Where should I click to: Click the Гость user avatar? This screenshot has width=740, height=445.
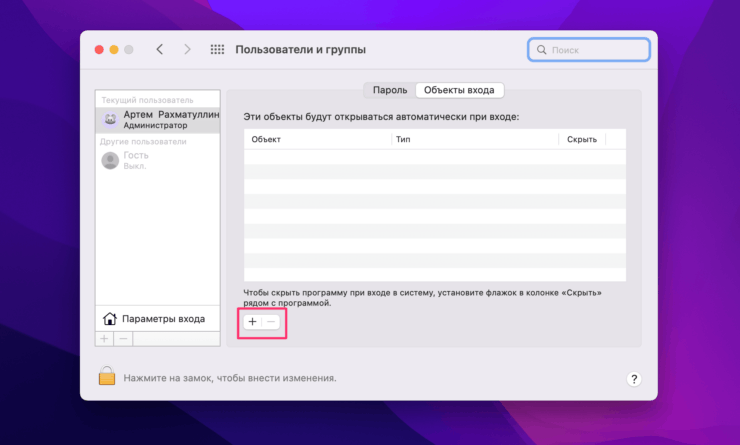tap(110, 160)
